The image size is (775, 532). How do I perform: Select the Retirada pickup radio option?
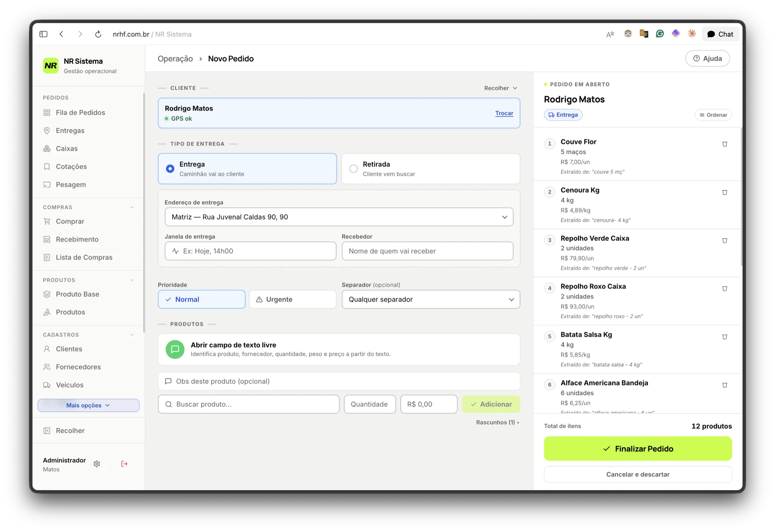431,169
